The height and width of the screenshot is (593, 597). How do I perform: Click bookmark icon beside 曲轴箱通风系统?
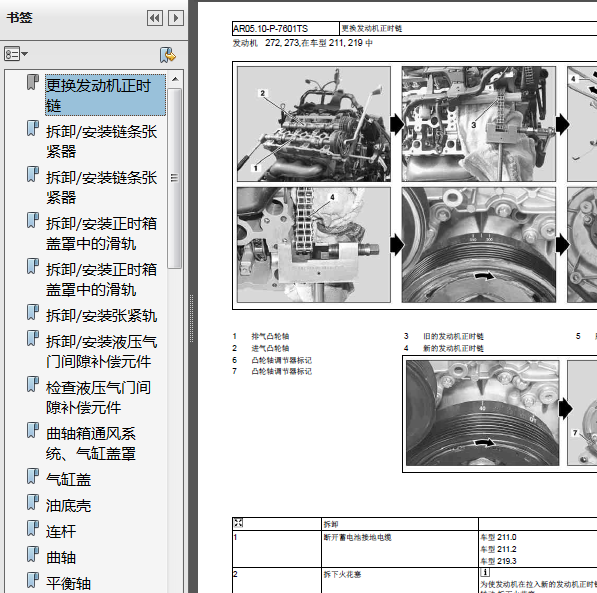(x=33, y=430)
